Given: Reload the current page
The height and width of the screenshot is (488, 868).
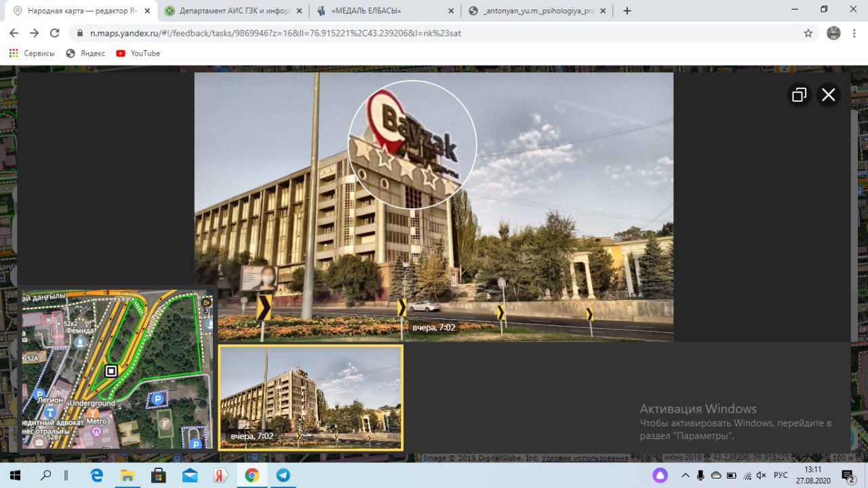Looking at the screenshot, I should click(56, 33).
